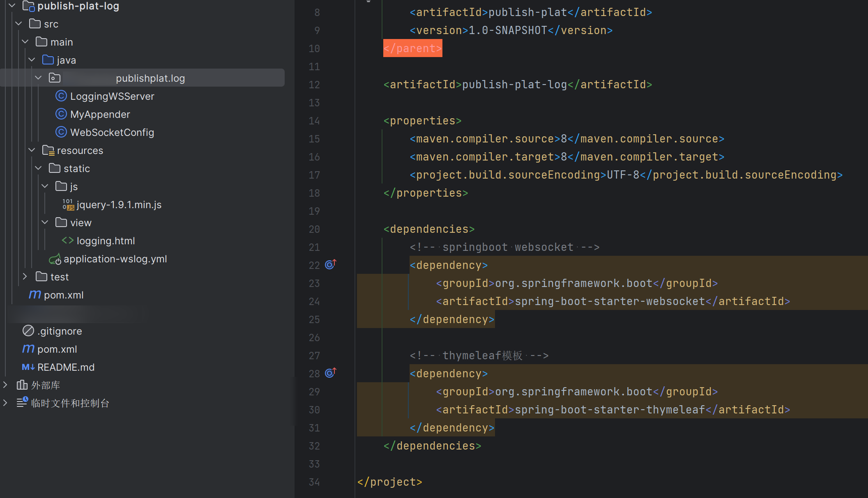Open pom.xml under publish-plat-log module
This screenshot has width=868, height=498.
(63, 295)
